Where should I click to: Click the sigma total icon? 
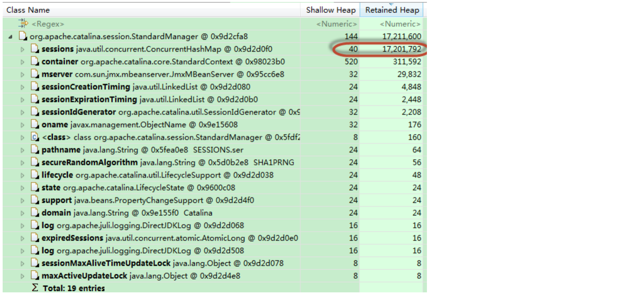point(35,287)
